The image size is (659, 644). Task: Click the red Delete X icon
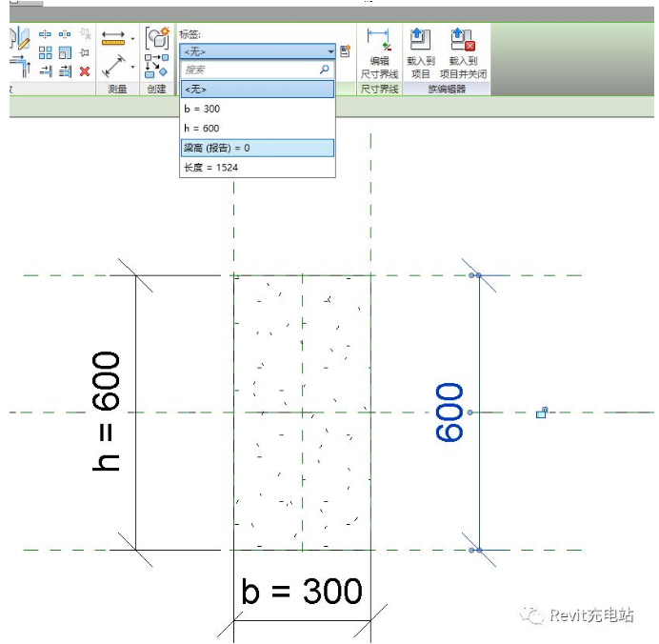tap(85, 71)
